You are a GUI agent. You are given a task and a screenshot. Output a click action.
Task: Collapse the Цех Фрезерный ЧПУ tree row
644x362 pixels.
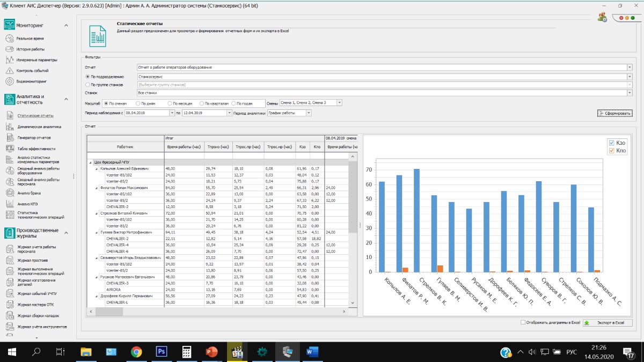pos(90,162)
